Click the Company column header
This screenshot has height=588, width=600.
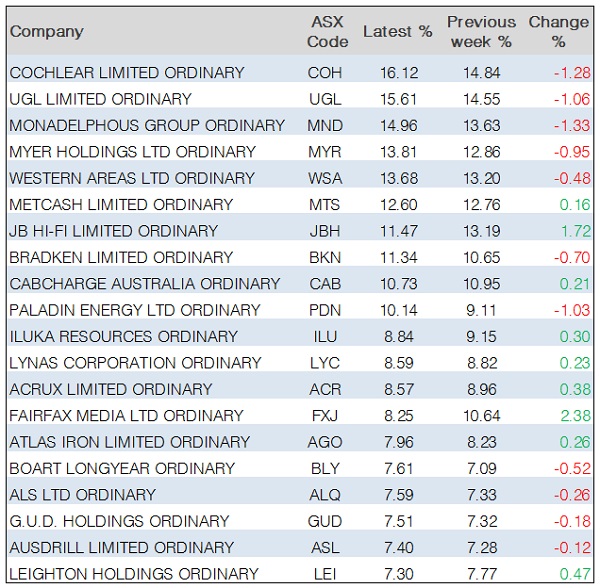point(47,32)
